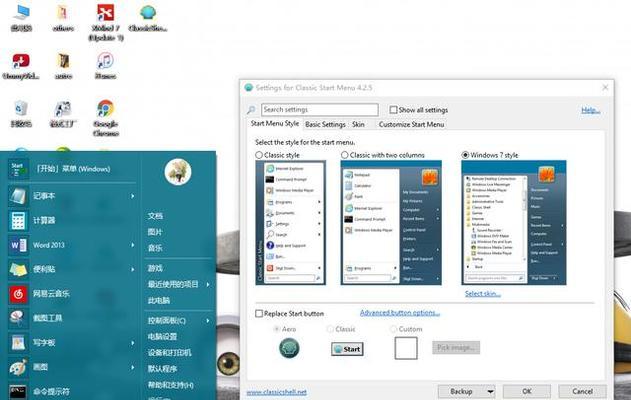The image size is (631, 400).
Task: Open the Customize Start Menu tab
Action: pos(411,124)
